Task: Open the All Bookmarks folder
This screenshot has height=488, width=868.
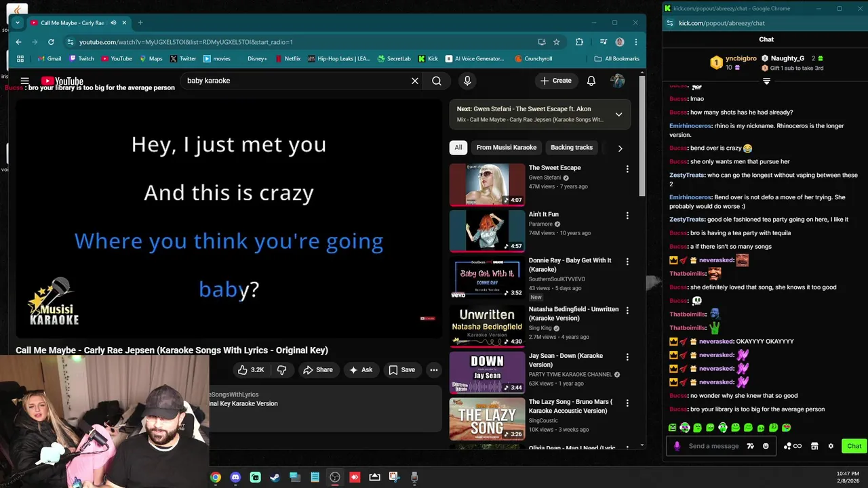Action: point(617,58)
